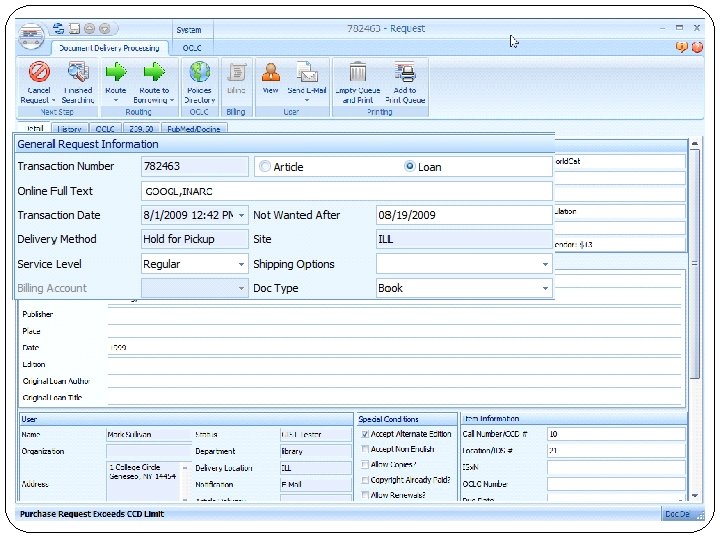
Task: Select the Article radio button
Action: click(x=265, y=167)
